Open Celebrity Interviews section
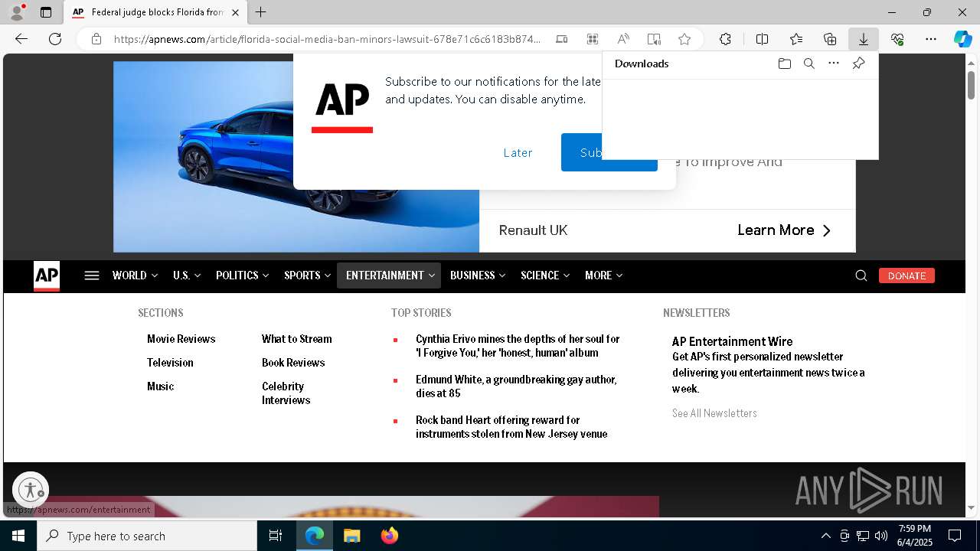Image resolution: width=980 pixels, height=551 pixels. [286, 393]
